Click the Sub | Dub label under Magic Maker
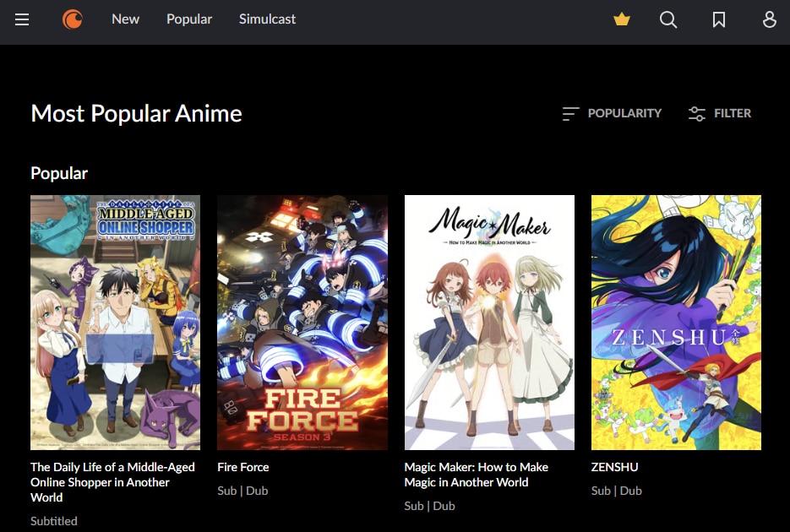The width and height of the screenshot is (790, 532). [x=430, y=506]
